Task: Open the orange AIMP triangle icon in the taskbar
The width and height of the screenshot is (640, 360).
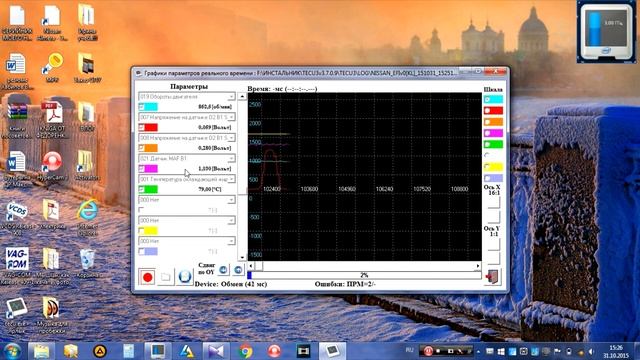Action: click(100, 351)
